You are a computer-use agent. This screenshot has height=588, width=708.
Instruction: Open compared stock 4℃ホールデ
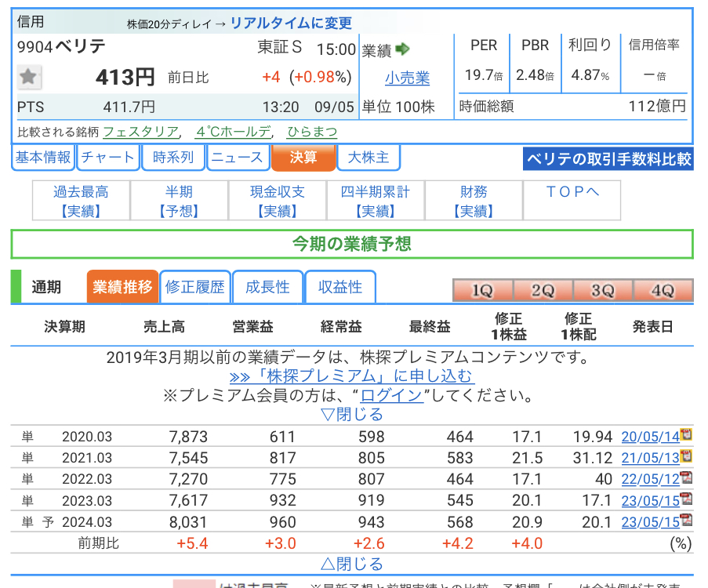(x=234, y=132)
